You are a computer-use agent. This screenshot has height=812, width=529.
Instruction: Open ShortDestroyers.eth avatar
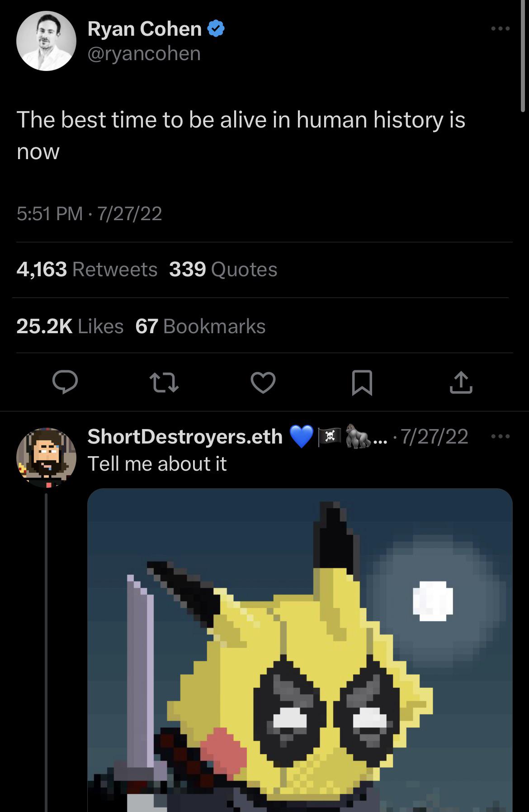(x=46, y=457)
